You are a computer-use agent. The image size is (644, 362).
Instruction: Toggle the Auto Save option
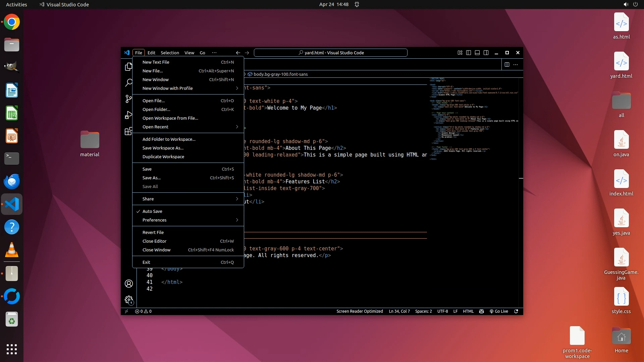tap(152, 211)
